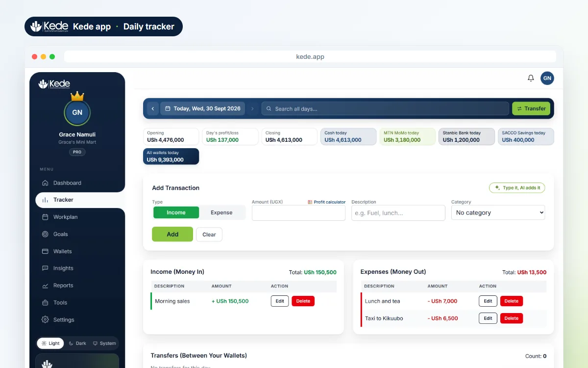
Task: Select the Stanbic Bank today wallet card
Action: coord(466,137)
